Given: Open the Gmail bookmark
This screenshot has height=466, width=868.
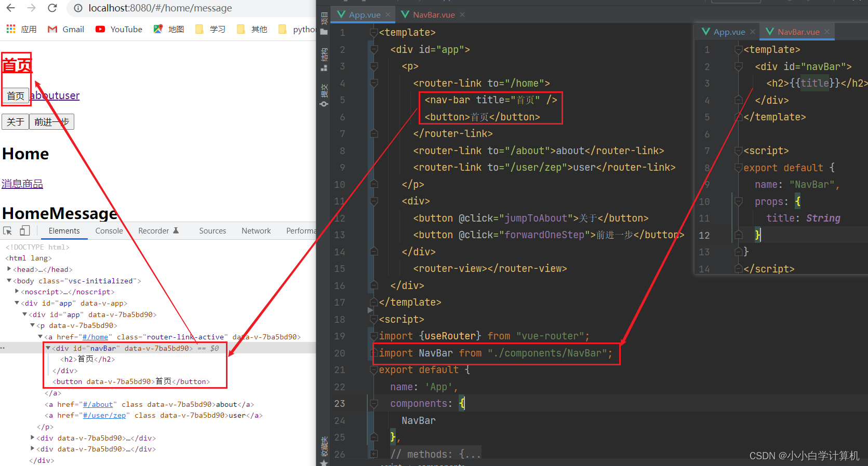Looking at the screenshot, I should coord(66,29).
